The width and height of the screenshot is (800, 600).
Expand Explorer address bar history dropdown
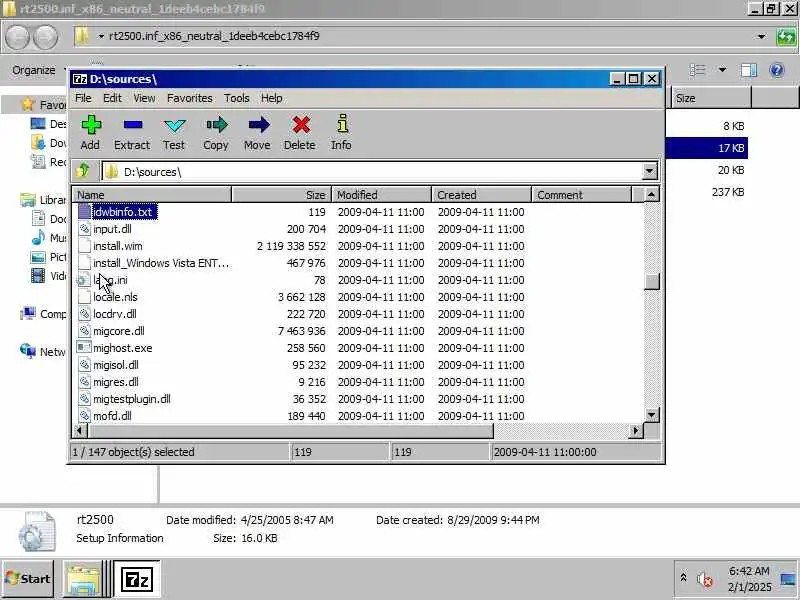pyautogui.click(x=761, y=37)
